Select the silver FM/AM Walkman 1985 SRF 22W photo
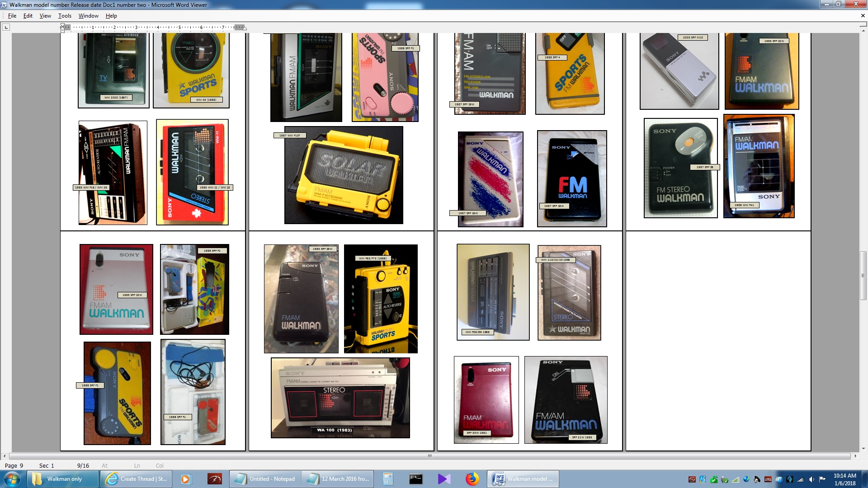This screenshot has height=488, width=868. (116, 289)
